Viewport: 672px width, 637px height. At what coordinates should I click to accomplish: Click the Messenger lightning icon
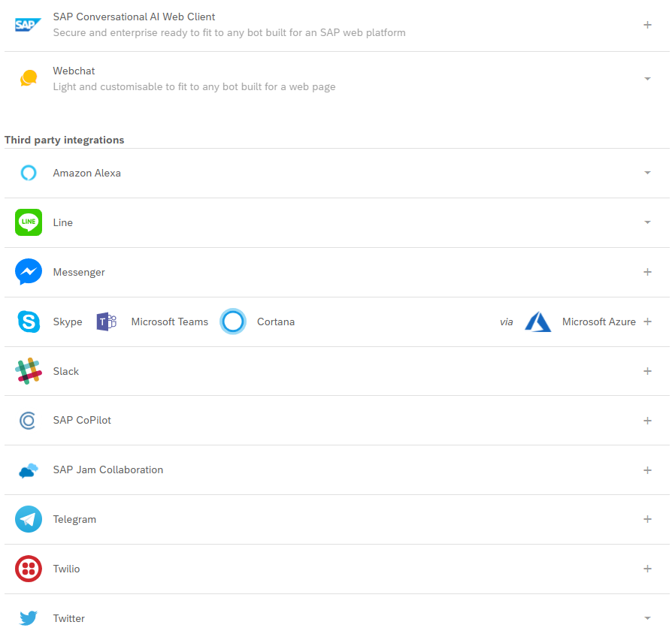(x=29, y=272)
